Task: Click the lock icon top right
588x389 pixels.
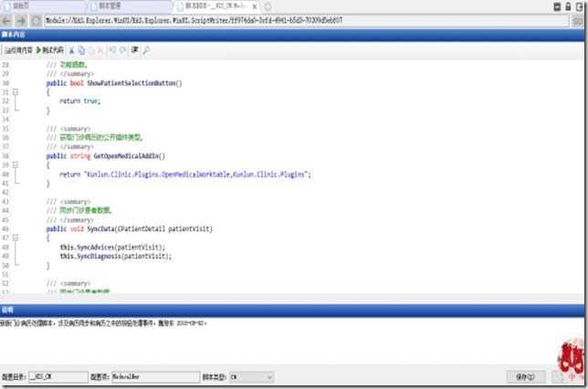Action: tap(568, 6)
